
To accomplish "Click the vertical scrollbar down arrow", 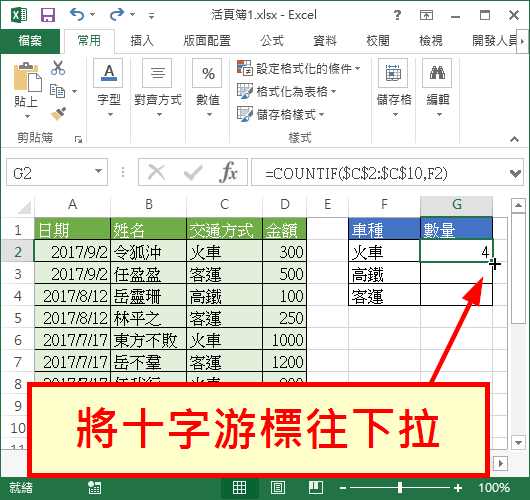I will (518, 442).
